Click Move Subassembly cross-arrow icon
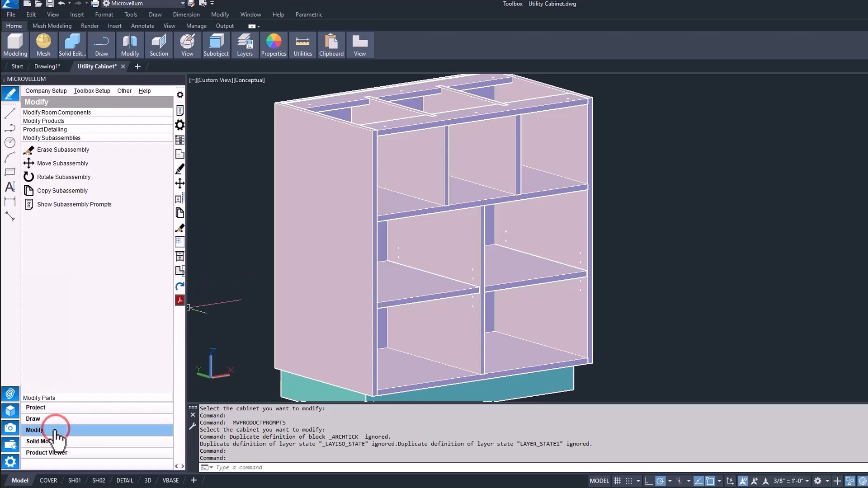 (x=28, y=163)
